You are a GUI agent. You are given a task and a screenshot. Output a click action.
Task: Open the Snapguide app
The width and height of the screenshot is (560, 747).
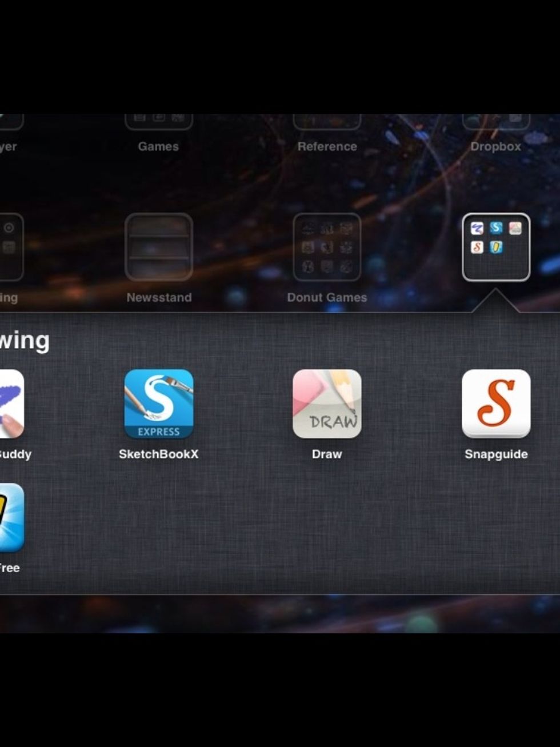pos(495,405)
